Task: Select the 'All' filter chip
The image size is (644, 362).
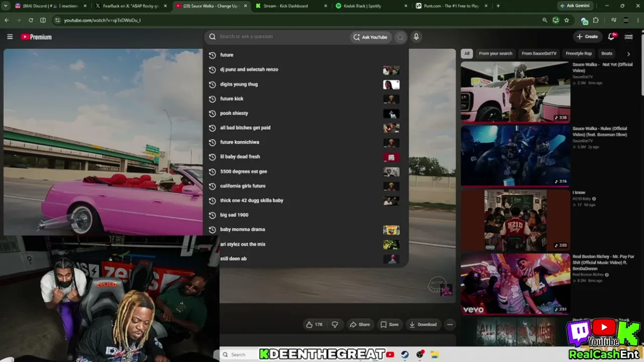Action: (x=467, y=53)
